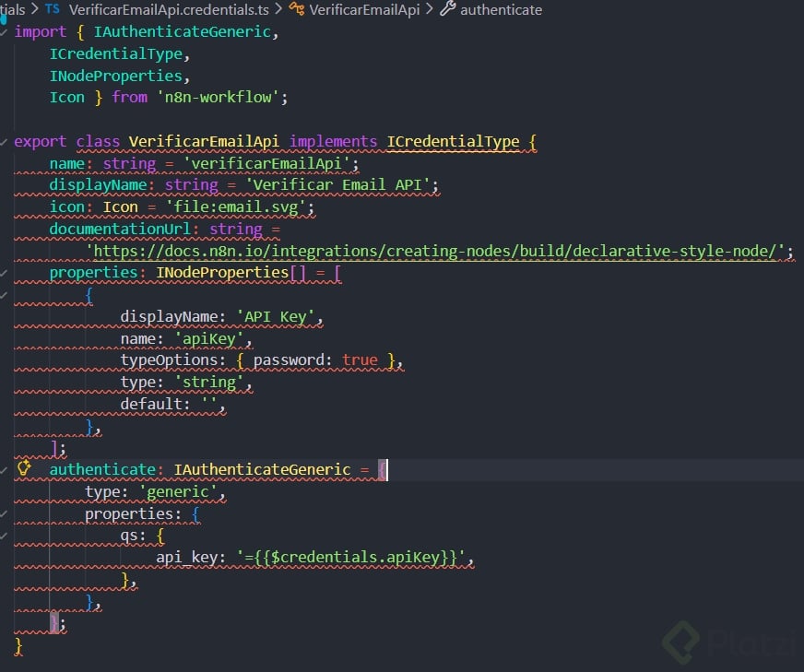Click the IAuthenticateGeneric type on authenticate line

point(262,469)
